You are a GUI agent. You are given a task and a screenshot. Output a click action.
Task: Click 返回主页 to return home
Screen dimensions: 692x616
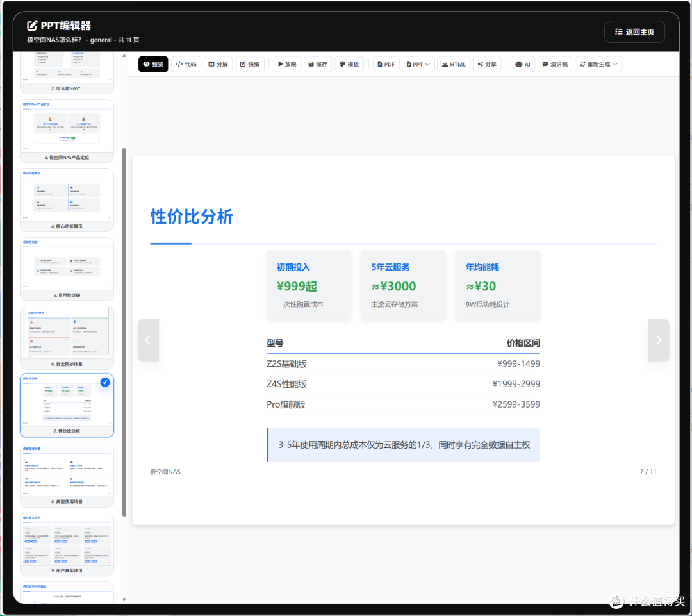pyautogui.click(x=634, y=32)
